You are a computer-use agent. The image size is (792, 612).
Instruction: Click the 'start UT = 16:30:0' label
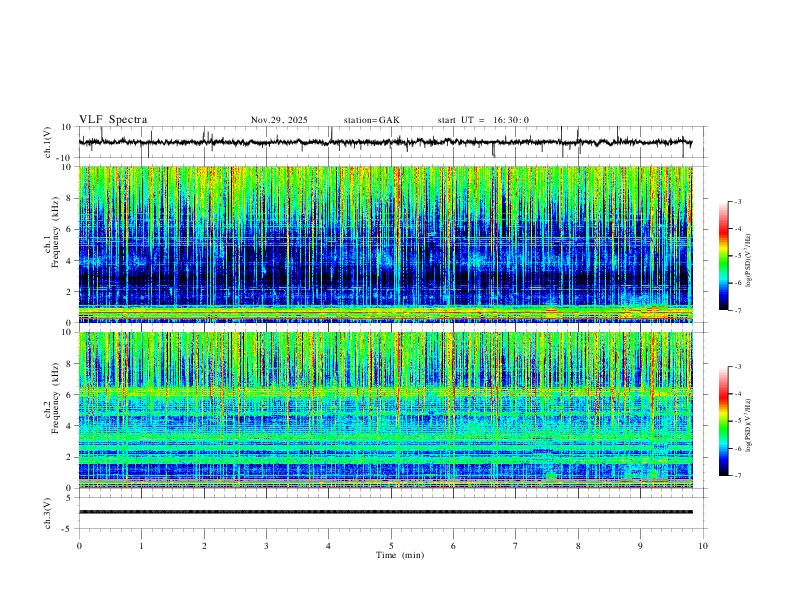[x=483, y=120]
